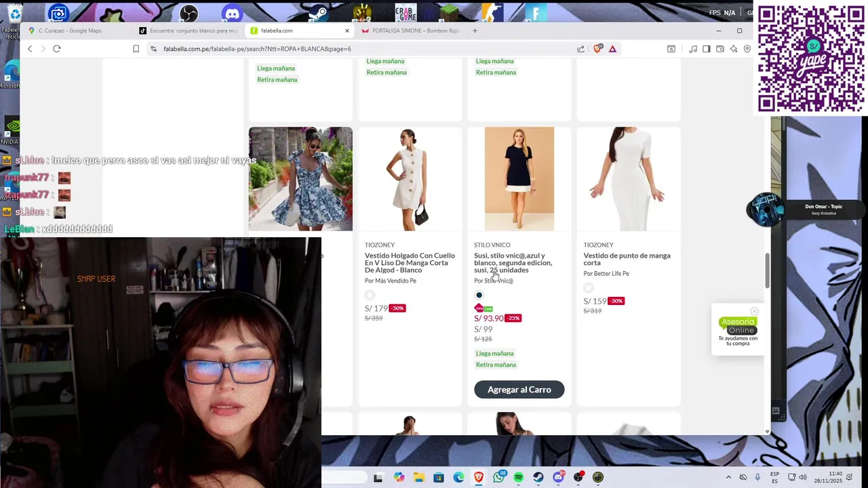Open Discord from the taskbar

pos(558,477)
